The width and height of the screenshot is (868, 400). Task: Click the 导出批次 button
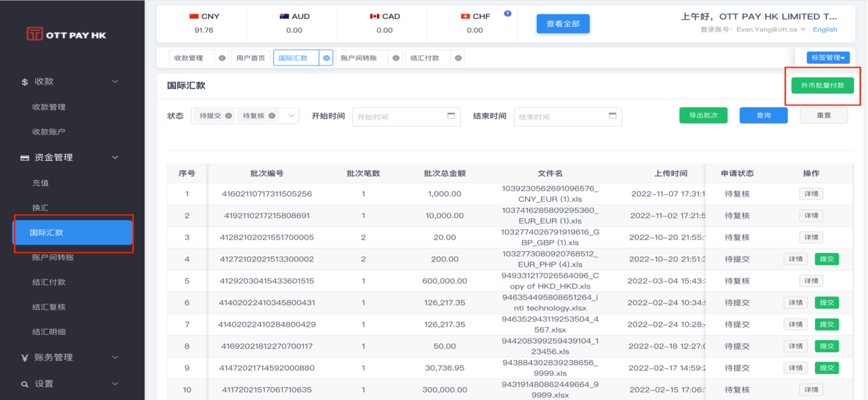pos(703,115)
